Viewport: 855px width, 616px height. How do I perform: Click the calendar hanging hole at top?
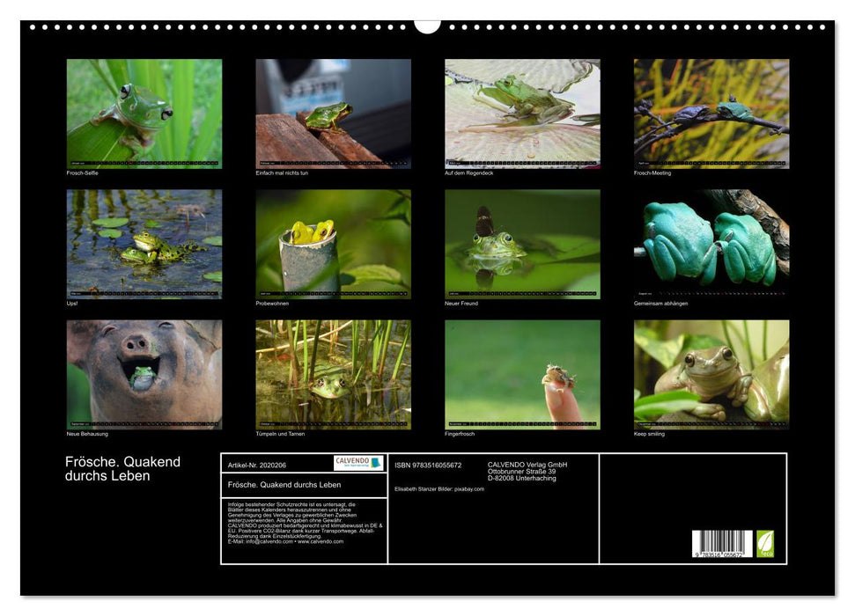coord(427,25)
